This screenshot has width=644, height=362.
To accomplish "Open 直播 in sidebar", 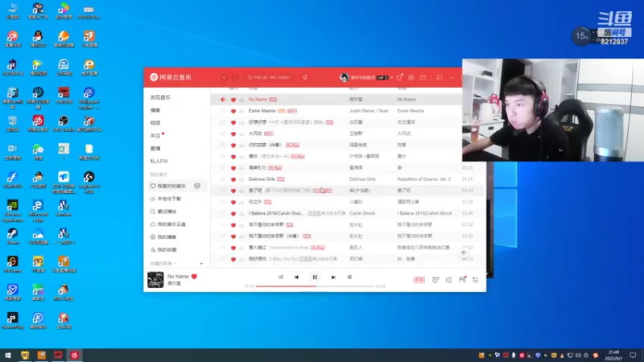I will 155,148.
